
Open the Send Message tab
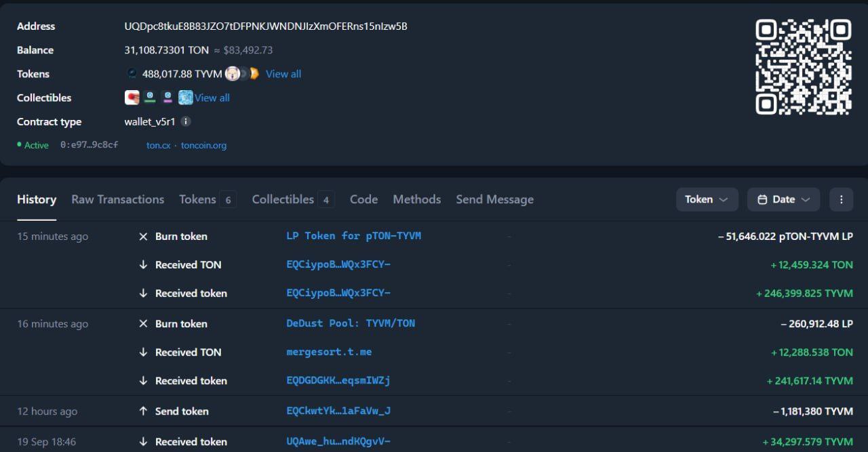click(x=494, y=199)
